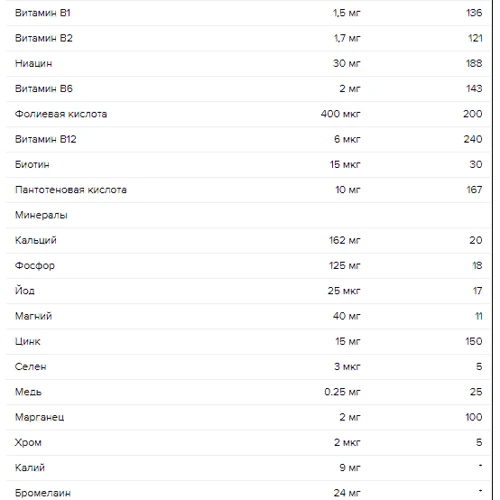Image resolution: width=500 pixels, height=500 pixels.
Task: Click the Ниацин row name
Action: click(x=34, y=63)
